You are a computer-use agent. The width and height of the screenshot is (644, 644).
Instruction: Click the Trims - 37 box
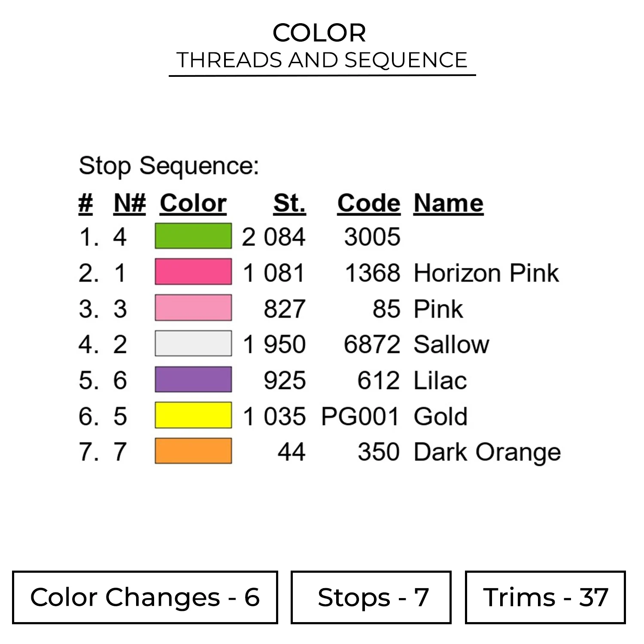point(545,597)
